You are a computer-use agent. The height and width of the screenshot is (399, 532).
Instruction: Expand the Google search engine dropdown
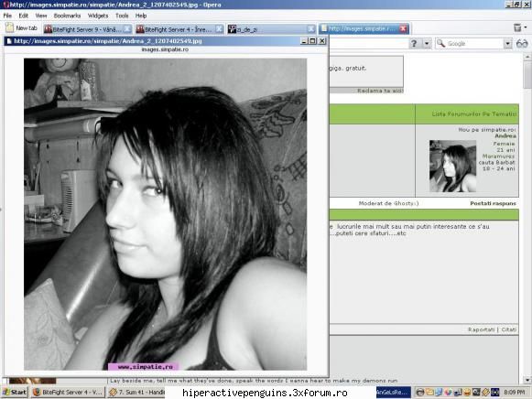pyautogui.click(x=507, y=44)
